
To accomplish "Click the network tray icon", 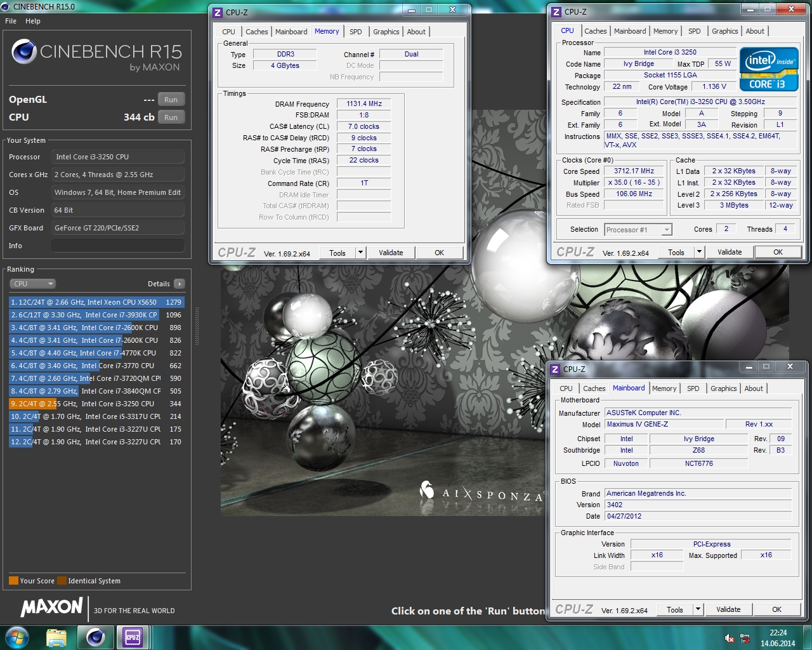I will 745,638.
